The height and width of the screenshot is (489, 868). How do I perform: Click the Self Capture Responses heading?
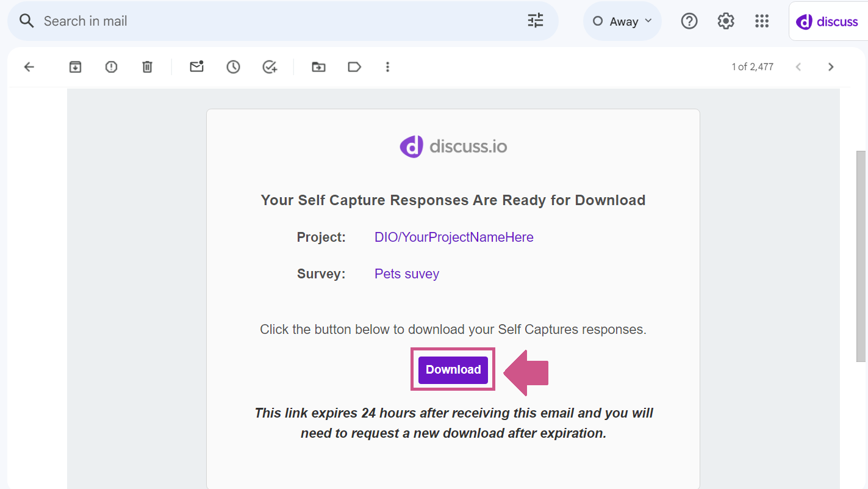(453, 200)
